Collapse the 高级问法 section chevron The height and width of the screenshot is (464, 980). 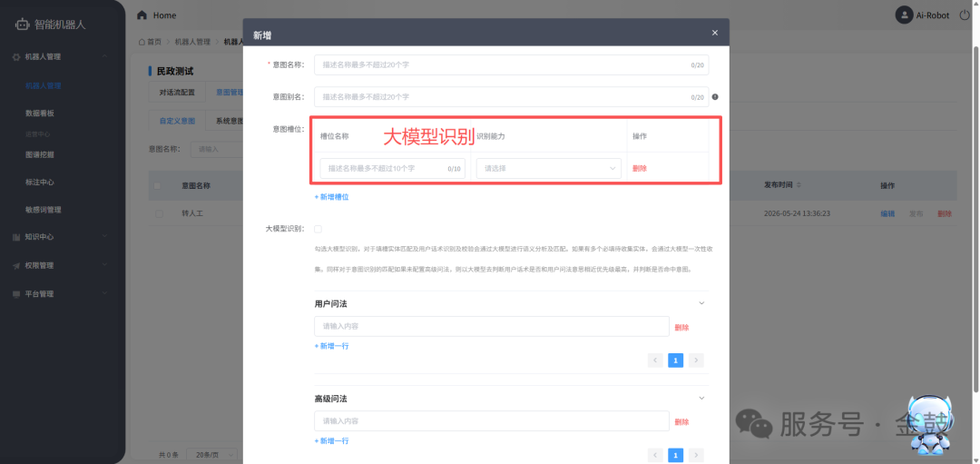click(701, 399)
